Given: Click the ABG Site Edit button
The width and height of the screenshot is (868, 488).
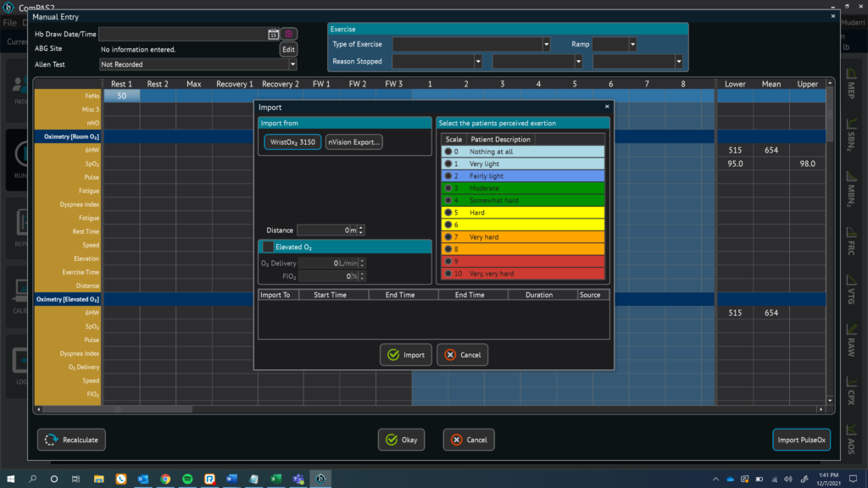Looking at the screenshot, I should pos(288,49).
